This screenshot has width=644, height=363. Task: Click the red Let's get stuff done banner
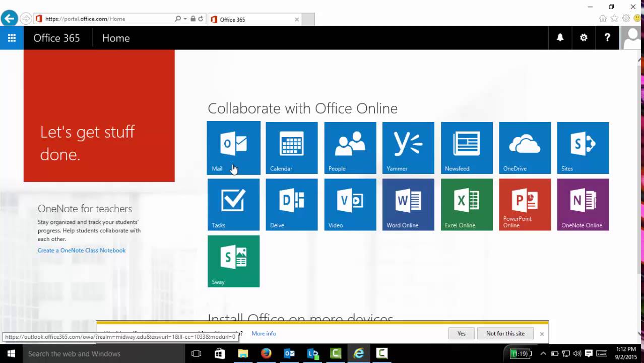pos(99,115)
